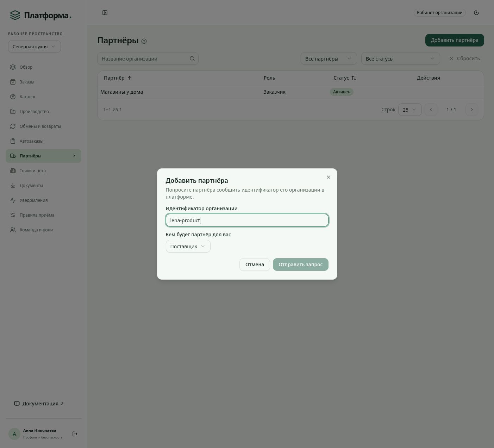Open the Все партнёры filter dropdown

click(329, 58)
